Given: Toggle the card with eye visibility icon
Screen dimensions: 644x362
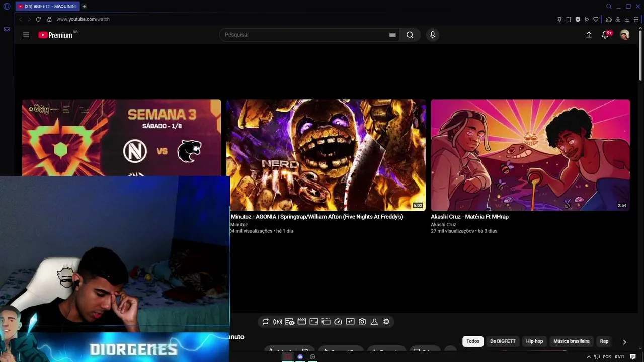Looking at the screenshot, I should (x=290, y=322).
